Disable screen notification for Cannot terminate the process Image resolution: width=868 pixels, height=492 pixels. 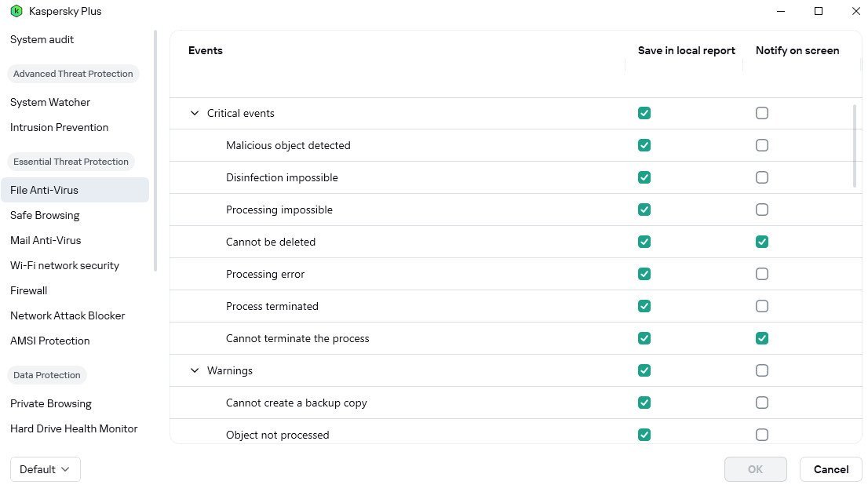[x=762, y=338]
